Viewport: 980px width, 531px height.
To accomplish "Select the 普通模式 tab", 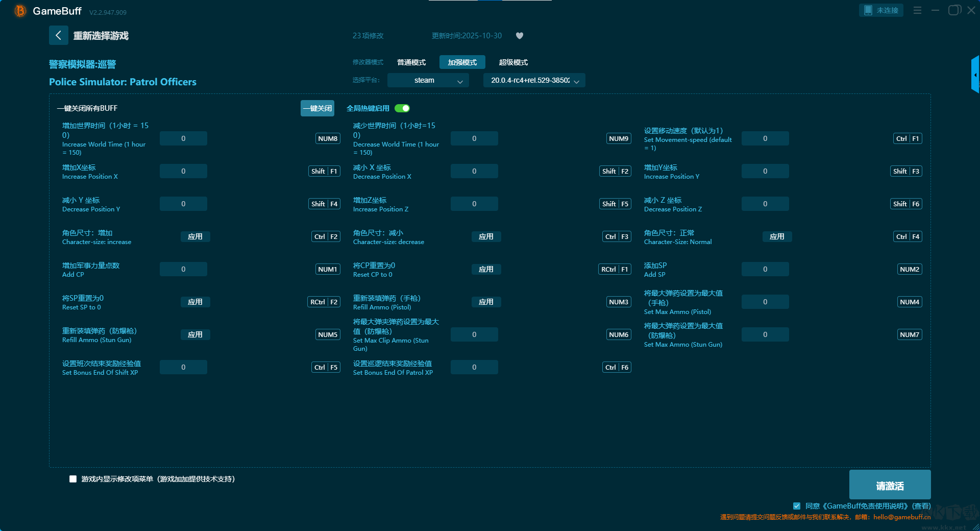I will [x=411, y=62].
